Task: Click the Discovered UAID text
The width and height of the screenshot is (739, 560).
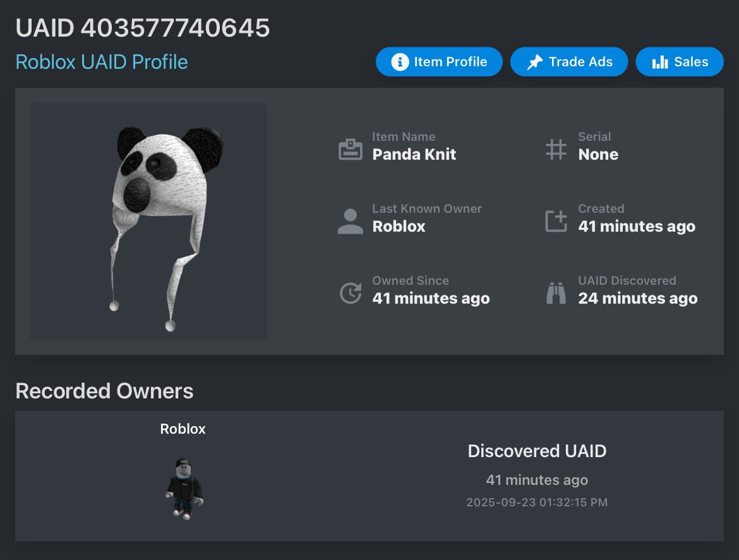Action: [x=537, y=451]
